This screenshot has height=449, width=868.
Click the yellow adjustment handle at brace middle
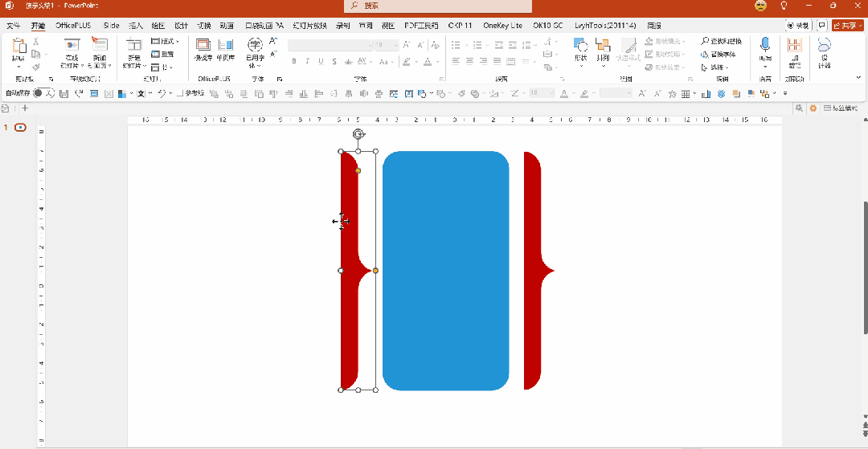tap(375, 271)
